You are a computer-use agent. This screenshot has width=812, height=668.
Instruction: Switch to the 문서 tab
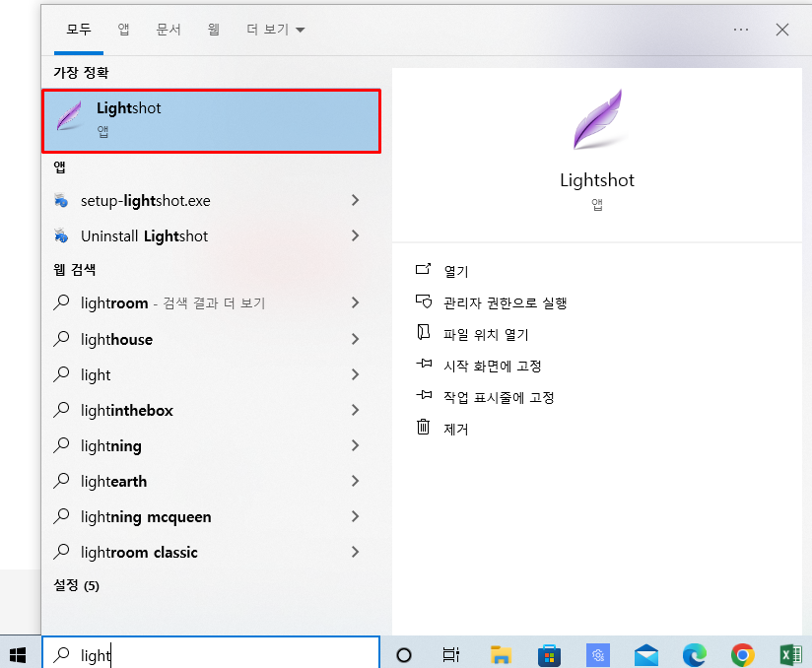coord(169,29)
